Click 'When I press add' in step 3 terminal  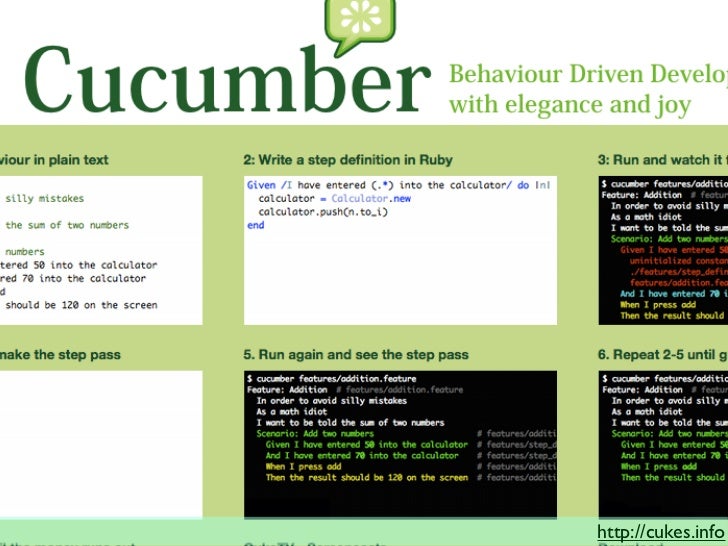(x=658, y=305)
